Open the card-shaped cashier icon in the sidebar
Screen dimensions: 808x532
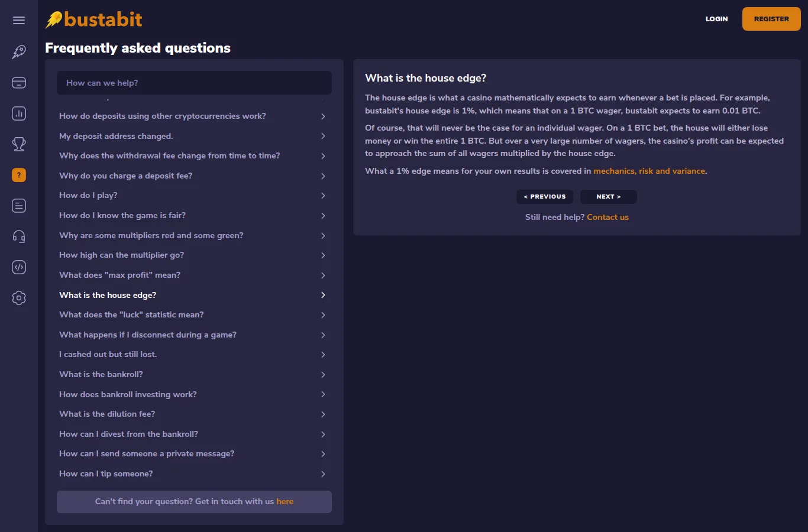click(x=19, y=83)
